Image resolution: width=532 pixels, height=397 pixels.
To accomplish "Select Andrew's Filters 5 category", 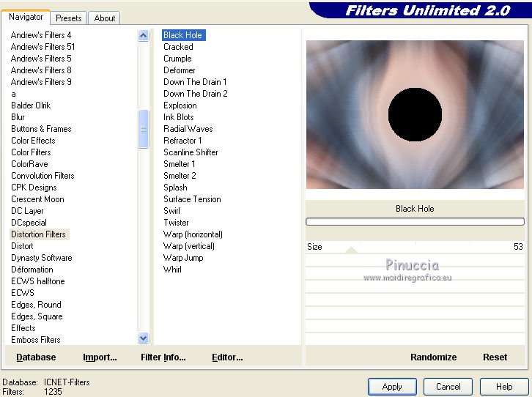I will pos(41,59).
